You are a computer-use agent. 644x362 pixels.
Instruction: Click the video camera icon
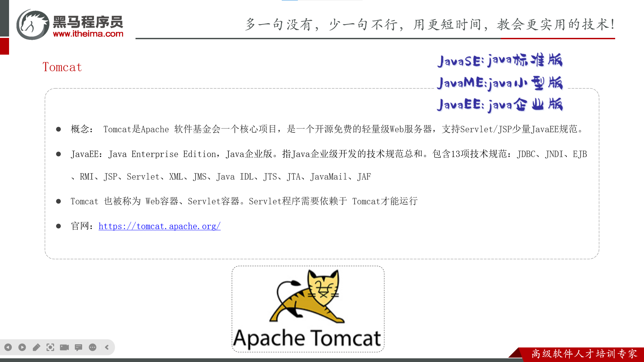point(64,347)
